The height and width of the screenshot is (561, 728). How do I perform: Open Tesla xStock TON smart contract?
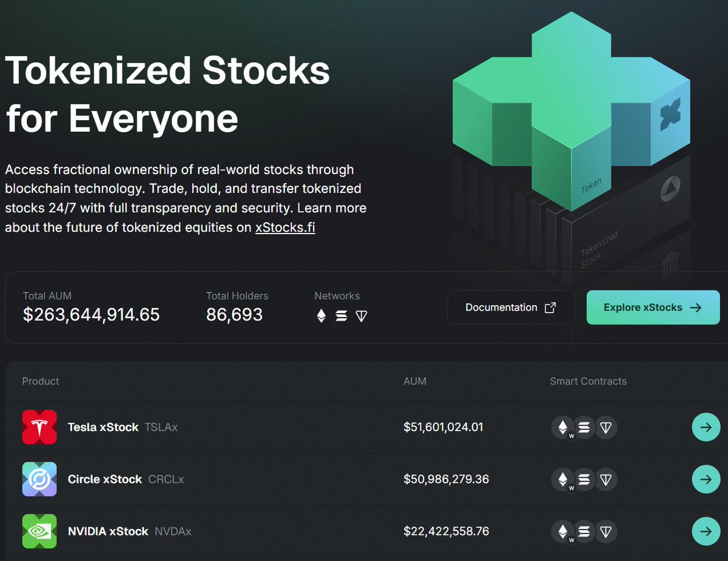tap(605, 428)
